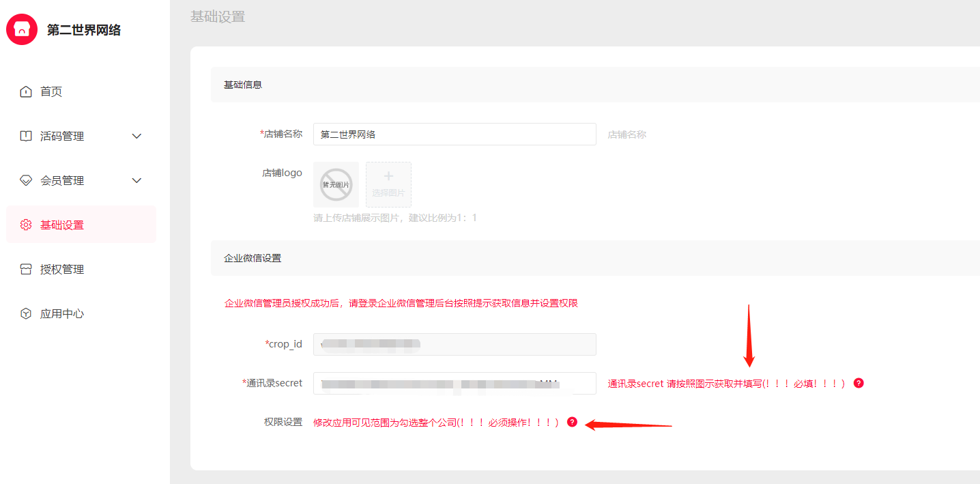980x484 pixels.
Task: Click the 通讯录secret input field
Action: tap(455, 383)
